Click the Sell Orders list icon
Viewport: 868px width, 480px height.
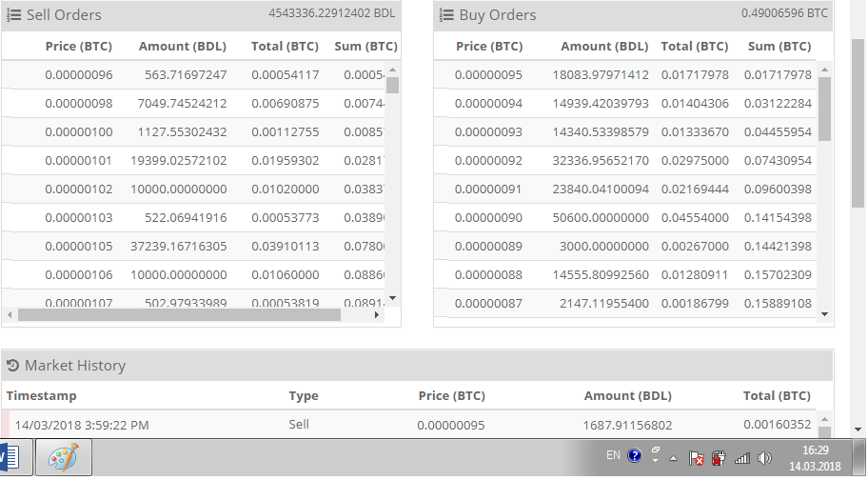coord(14,15)
